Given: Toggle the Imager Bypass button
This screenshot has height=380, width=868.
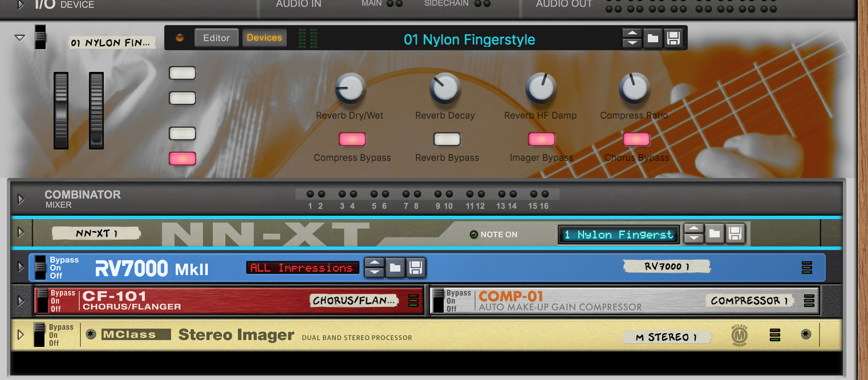Looking at the screenshot, I should point(542,139).
